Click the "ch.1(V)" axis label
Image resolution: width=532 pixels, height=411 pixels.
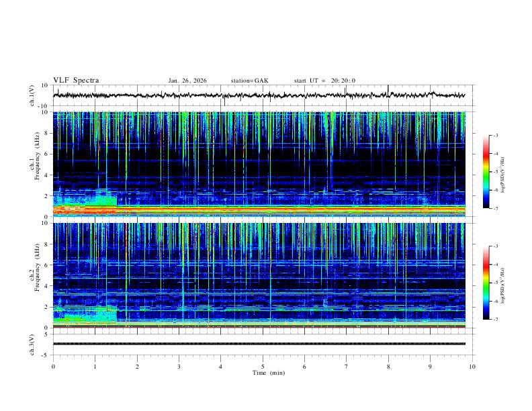coord(32,95)
